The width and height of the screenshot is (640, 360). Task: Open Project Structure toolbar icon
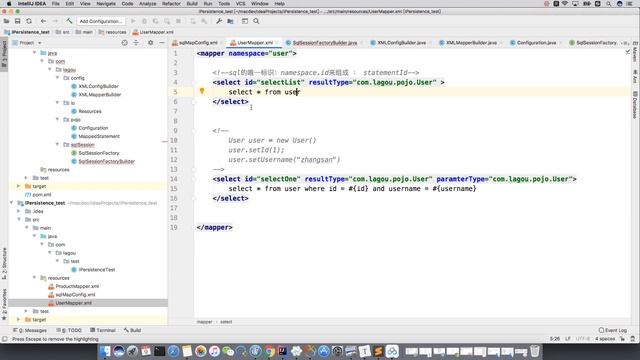click(230, 21)
